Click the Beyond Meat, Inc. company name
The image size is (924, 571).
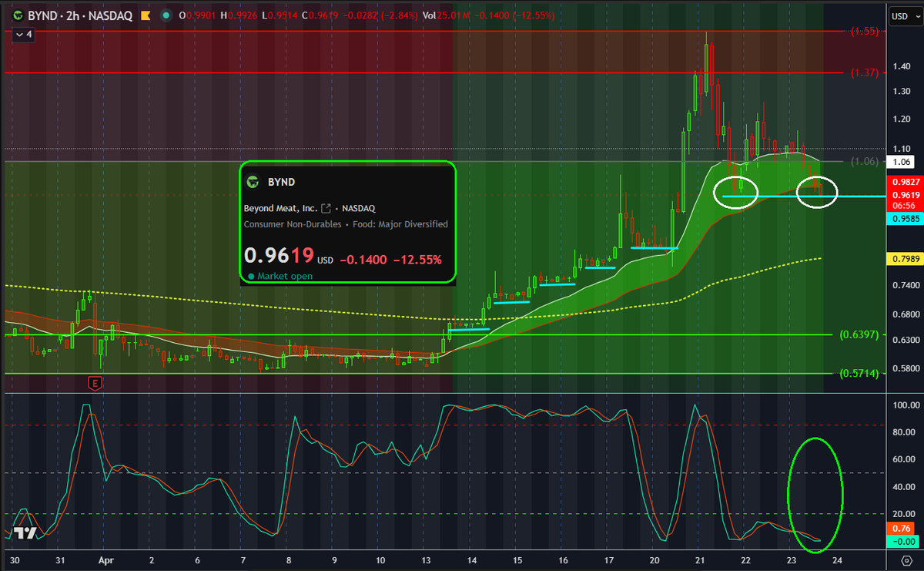281,208
